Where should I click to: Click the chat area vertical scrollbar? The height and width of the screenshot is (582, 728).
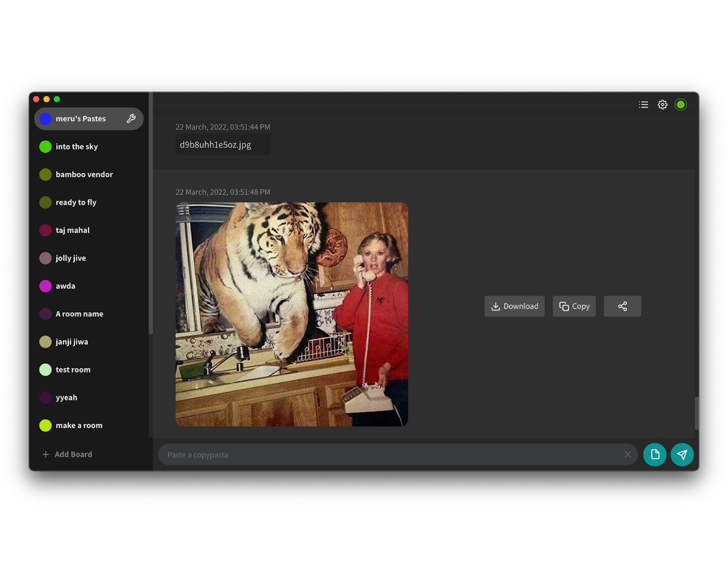(x=696, y=413)
